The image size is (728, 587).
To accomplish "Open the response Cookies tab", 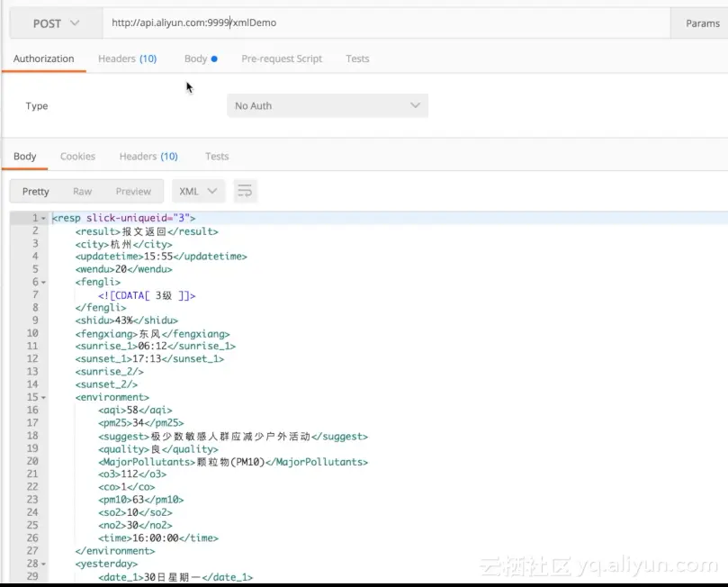I will pyautogui.click(x=77, y=156).
